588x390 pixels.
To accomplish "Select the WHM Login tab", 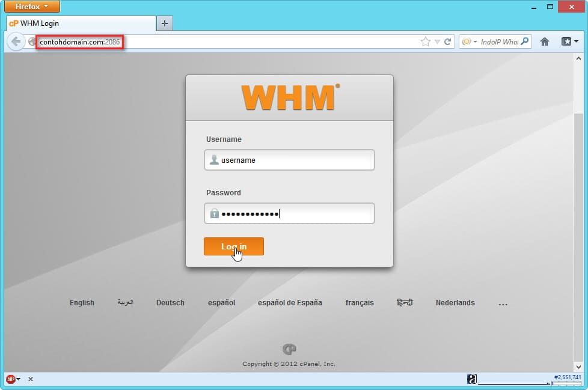I will 78,23.
